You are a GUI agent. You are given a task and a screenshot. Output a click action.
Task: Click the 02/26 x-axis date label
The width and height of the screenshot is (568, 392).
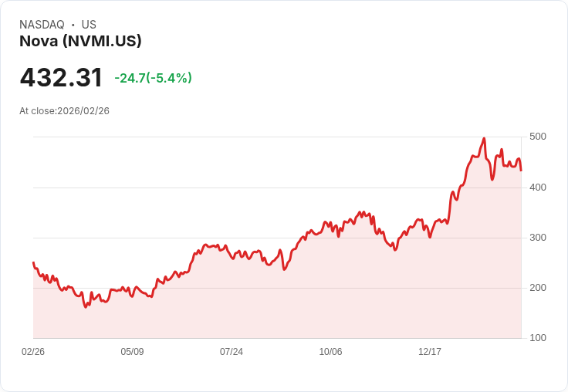(33, 352)
